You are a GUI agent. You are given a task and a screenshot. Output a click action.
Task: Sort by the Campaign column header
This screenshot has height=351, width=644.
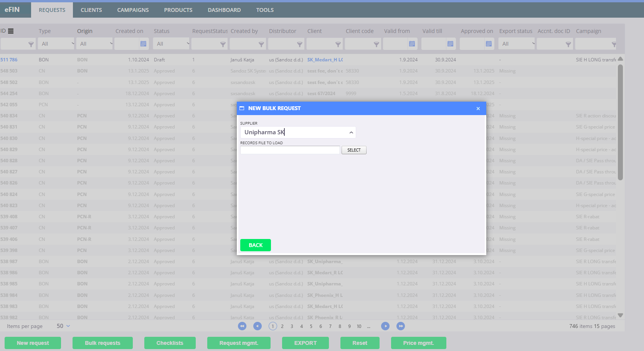pos(588,31)
